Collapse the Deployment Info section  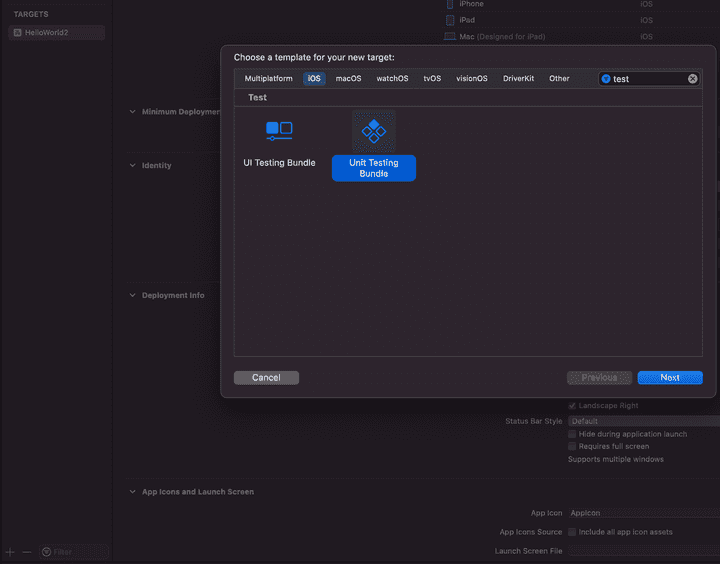pos(133,296)
